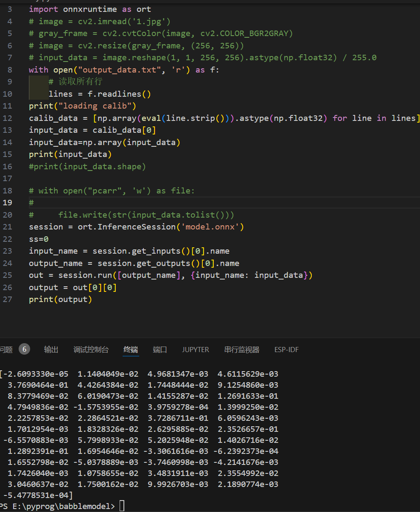Image resolution: width=420 pixels, height=512 pixels.
Task: Click the problems count badge showing 6
Action: tap(24, 349)
